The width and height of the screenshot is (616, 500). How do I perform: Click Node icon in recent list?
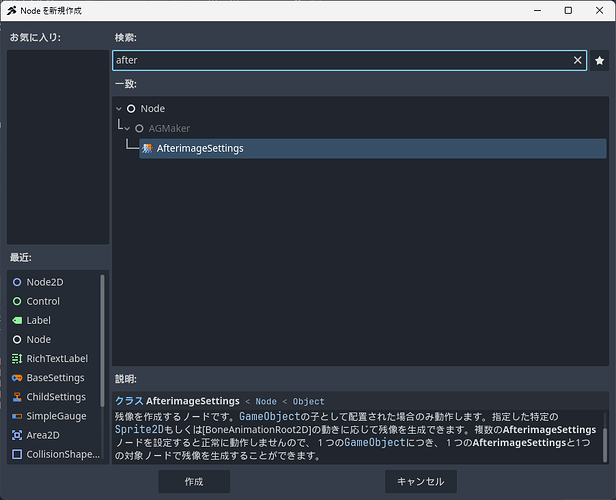click(x=17, y=339)
